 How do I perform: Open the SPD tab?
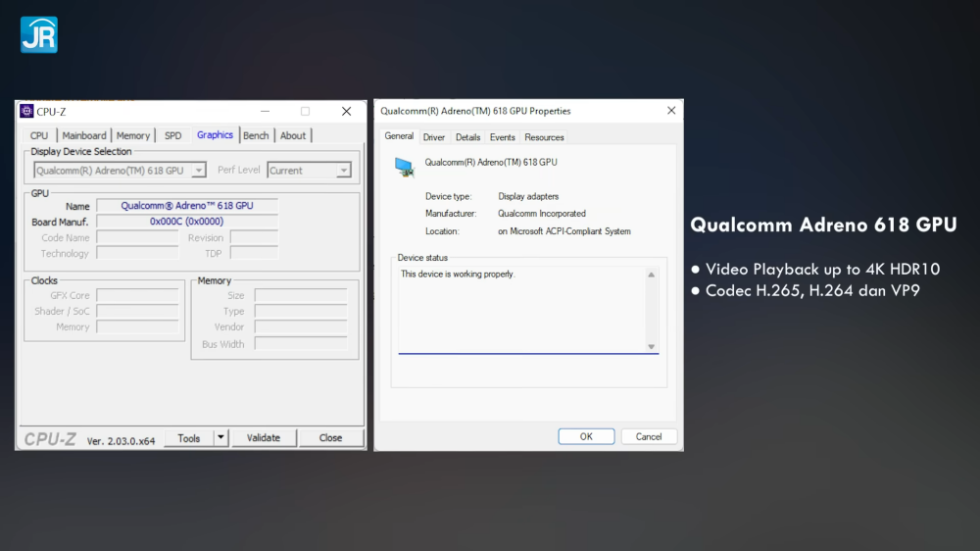tap(173, 135)
